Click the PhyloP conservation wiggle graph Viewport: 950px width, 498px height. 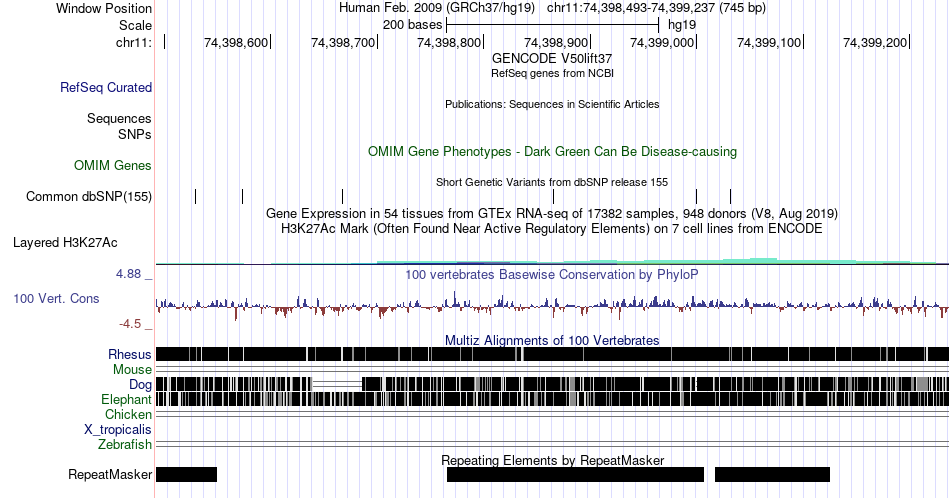[552, 305]
